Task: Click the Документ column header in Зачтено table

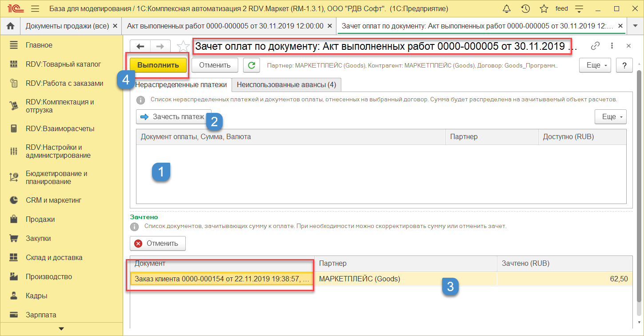Action: [222, 264]
